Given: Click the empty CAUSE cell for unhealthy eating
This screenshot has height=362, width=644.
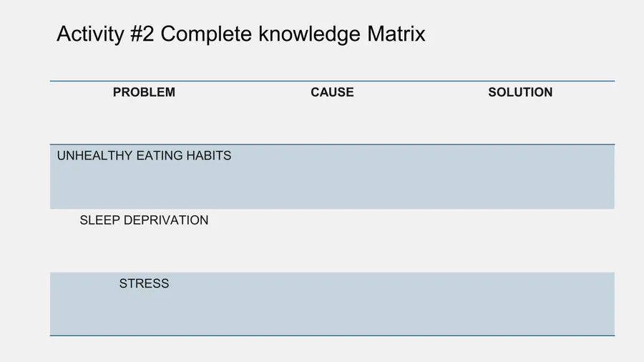Looking at the screenshot, I should pos(332,177).
